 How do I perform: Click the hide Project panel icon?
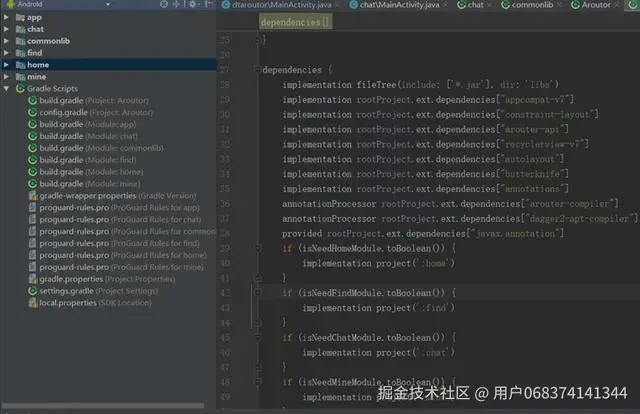click(208, 4)
